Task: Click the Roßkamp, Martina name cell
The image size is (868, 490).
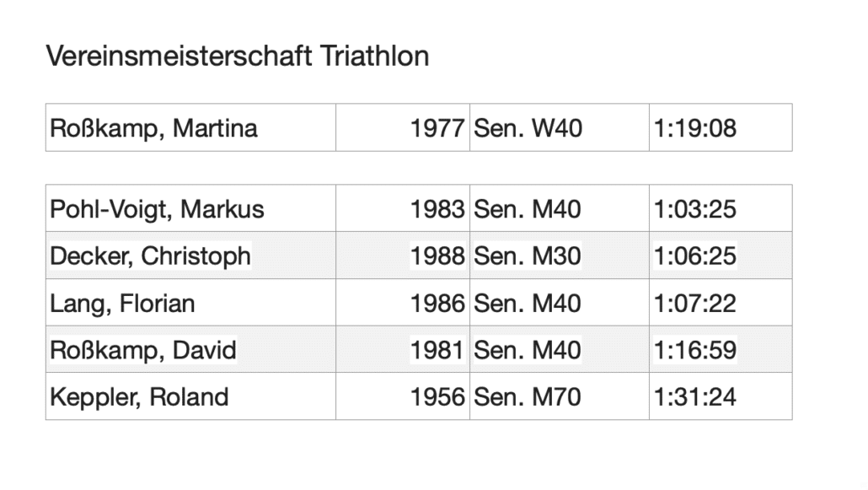Action: coord(190,127)
